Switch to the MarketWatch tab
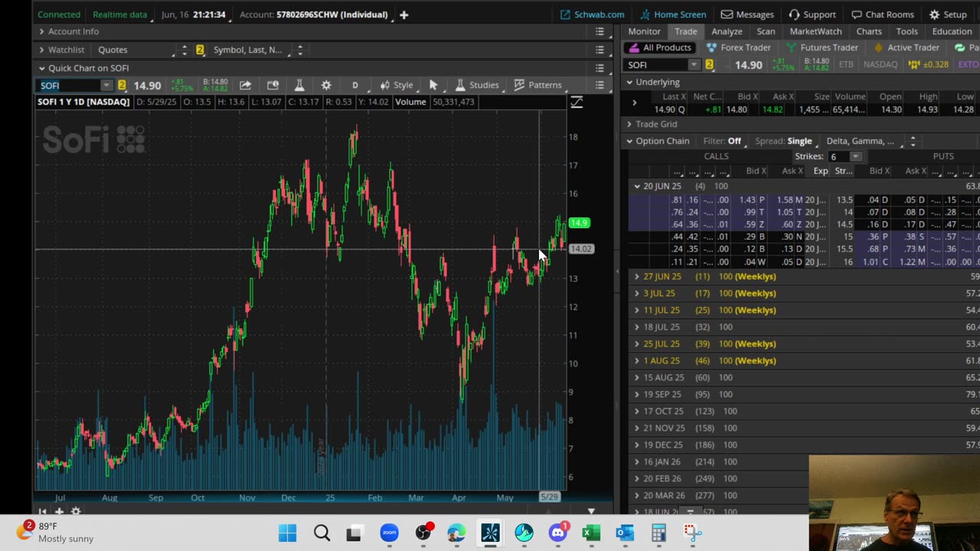This screenshot has width=980, height=551. click(815, 31)
